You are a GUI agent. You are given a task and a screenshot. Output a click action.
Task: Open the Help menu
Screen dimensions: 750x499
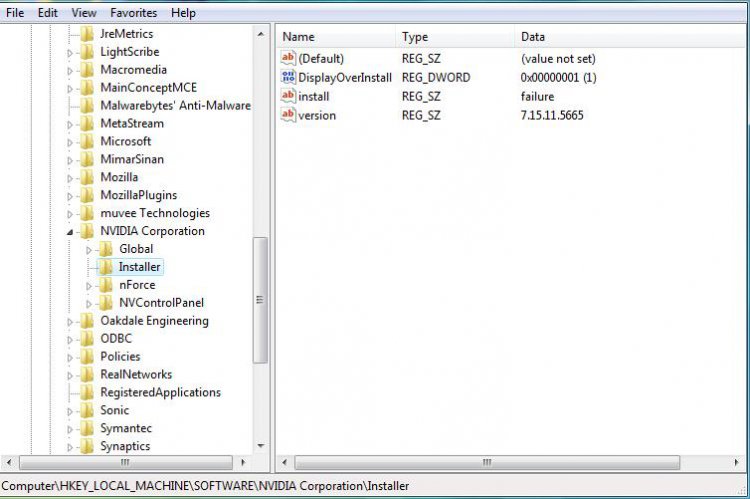[x=183, y=13]
